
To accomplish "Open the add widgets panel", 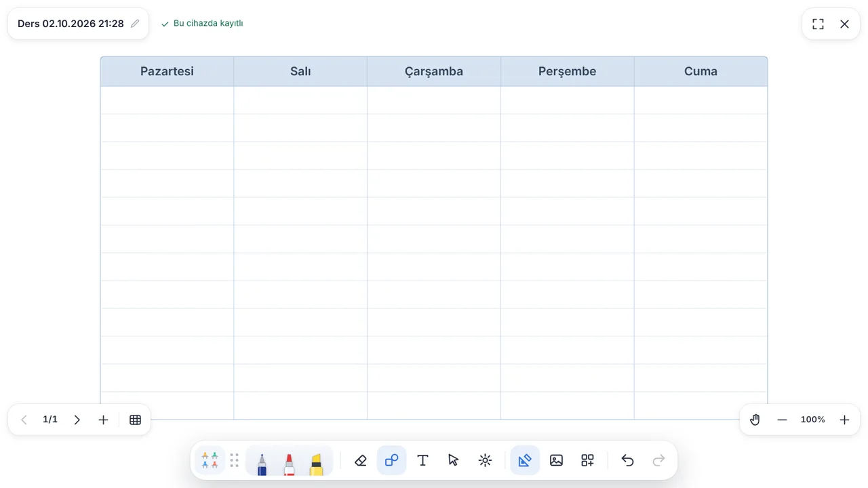I will point(587,460).
